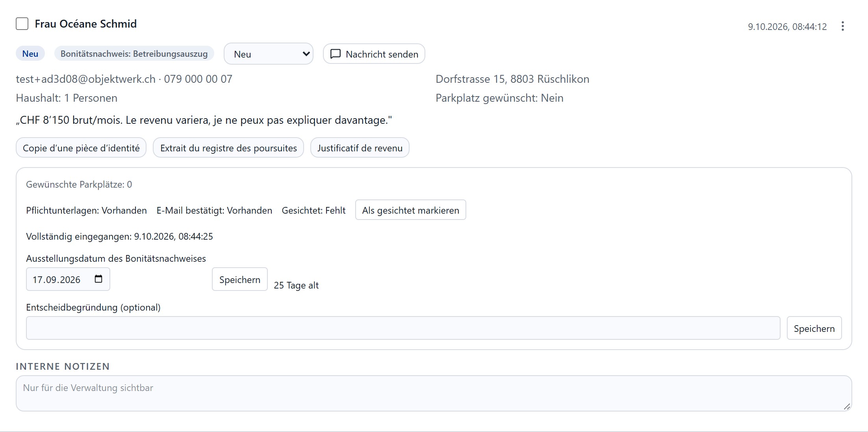Open the calendar picker in date field
This screenshot has width=868, height=432.
(x=98, y=279)
